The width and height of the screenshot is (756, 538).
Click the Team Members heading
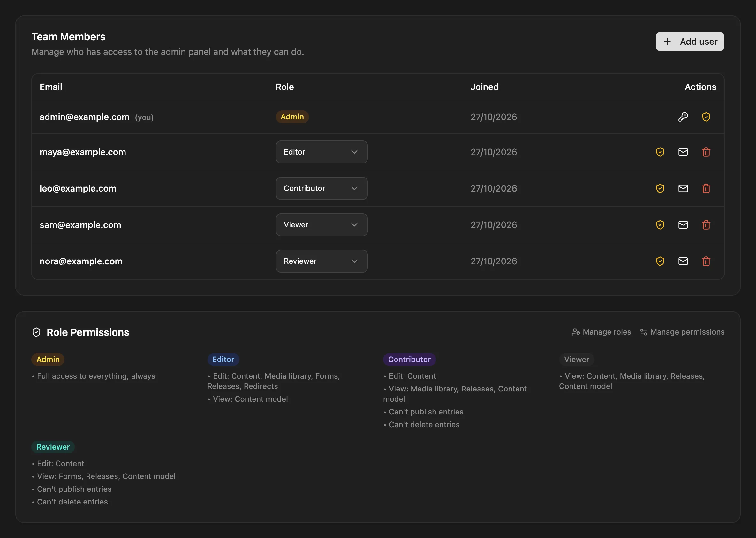[x=68, y=37]
